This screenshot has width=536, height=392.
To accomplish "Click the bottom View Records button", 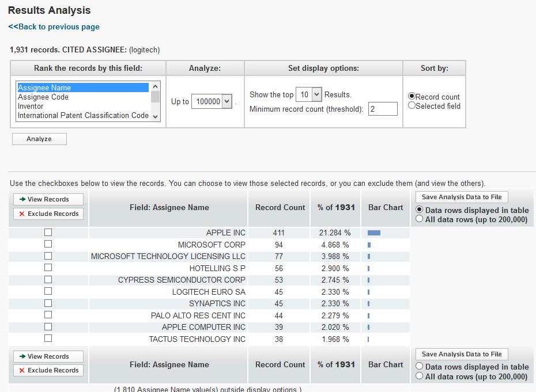I will 48,356.
